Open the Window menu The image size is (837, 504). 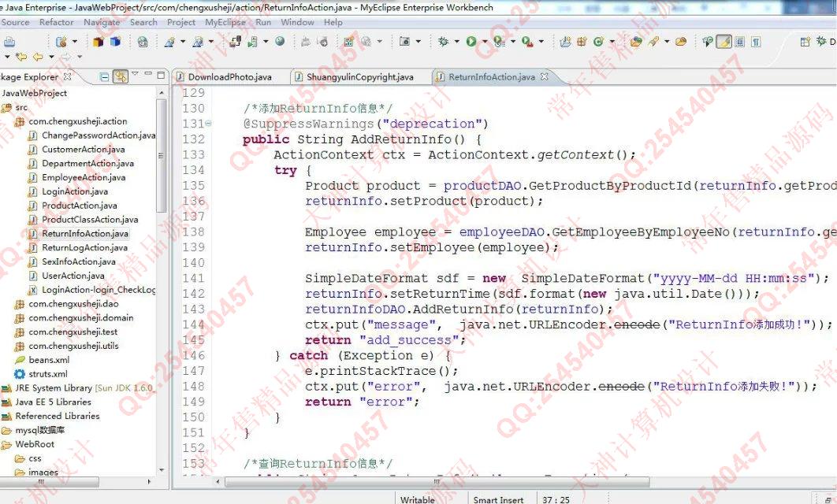click(x=297, y=22)
